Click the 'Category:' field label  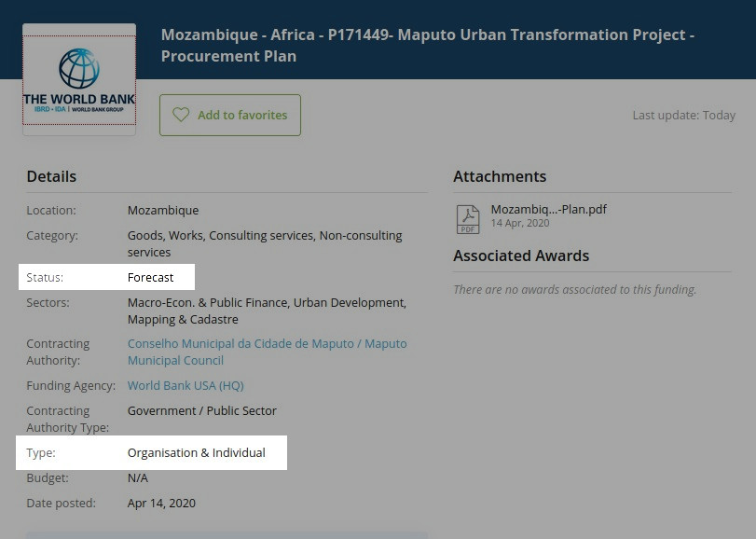click(x=52, y=236)
